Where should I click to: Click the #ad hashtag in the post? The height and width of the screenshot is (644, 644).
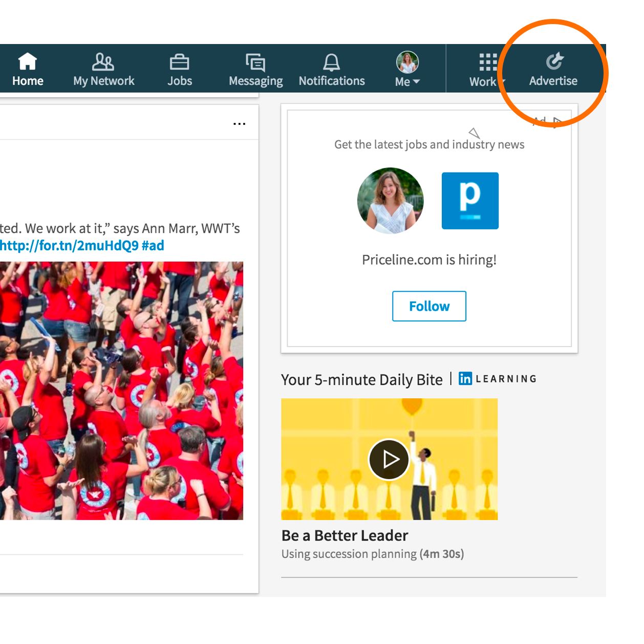click(x=153, y=246)
